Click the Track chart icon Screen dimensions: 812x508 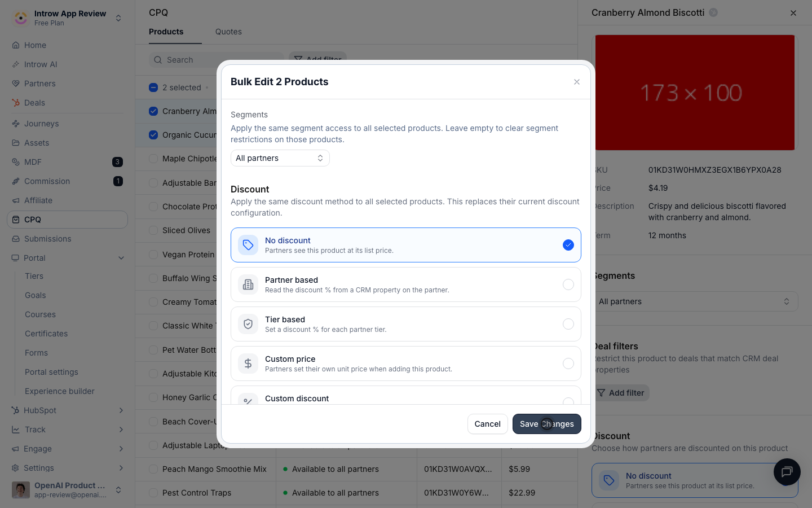point(16,430)
